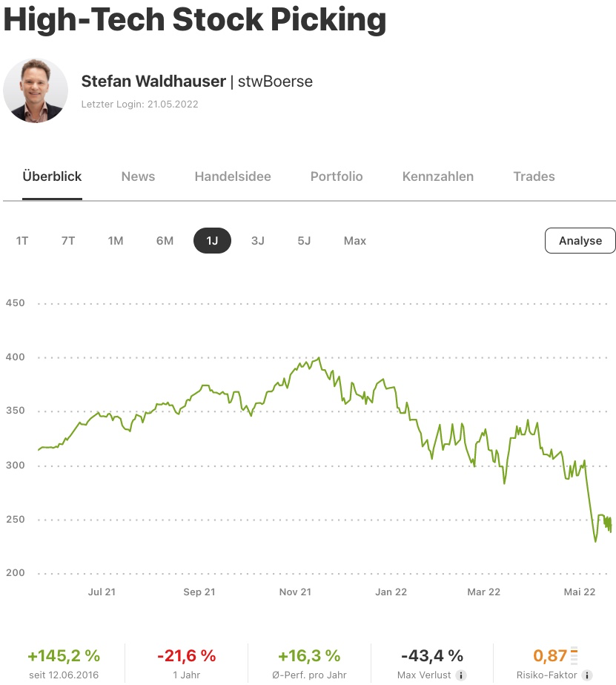
Task: Click the risk level bars next to 0,87
Action: (x=574, y=656)
